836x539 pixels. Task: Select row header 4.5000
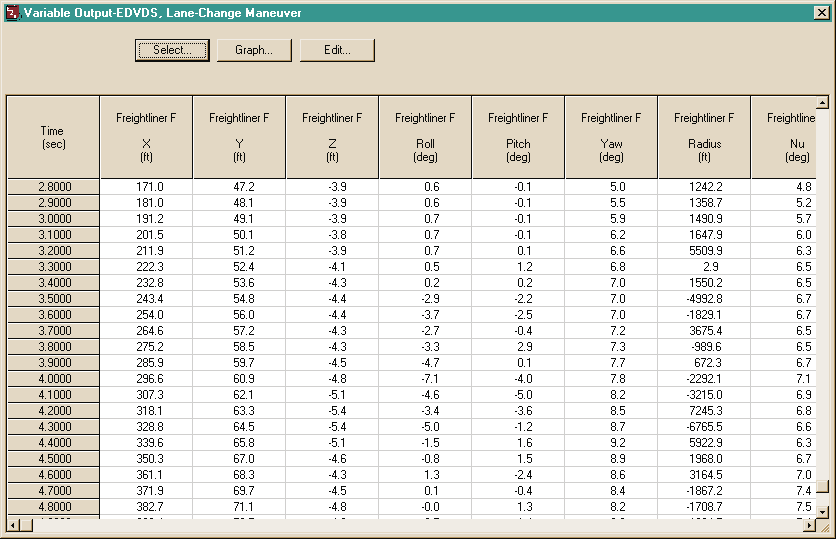53,458
